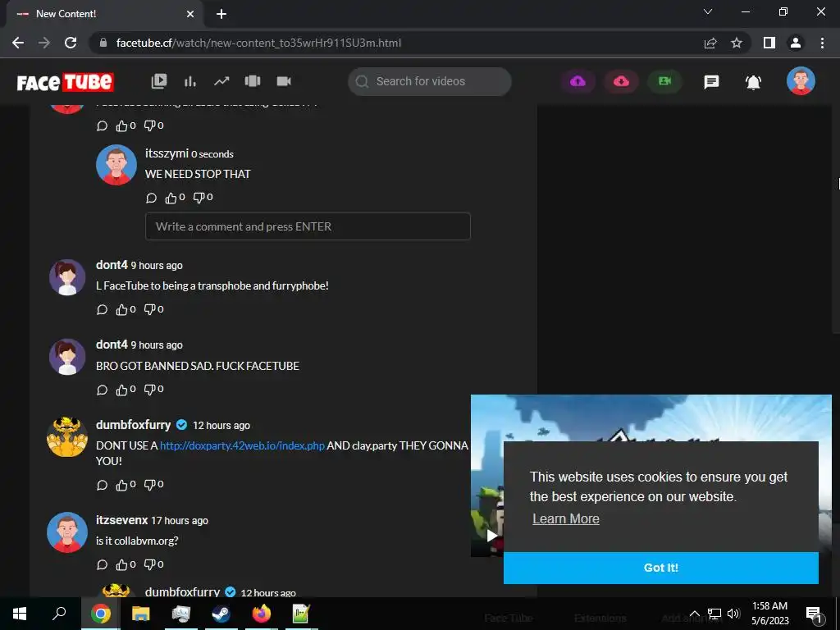Viewport: 840px width, 630px height.
Task: Open itsszymi's username link
Action: [x=167, y=153]
